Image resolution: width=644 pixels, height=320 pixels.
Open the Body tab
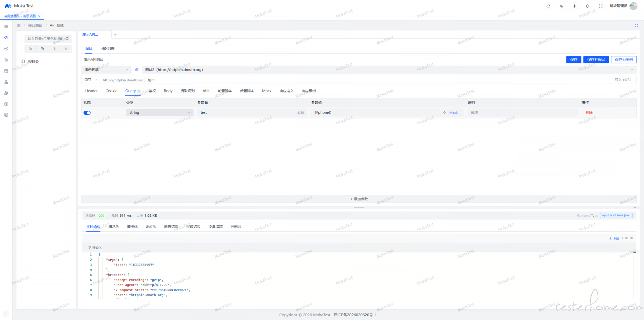168,91
